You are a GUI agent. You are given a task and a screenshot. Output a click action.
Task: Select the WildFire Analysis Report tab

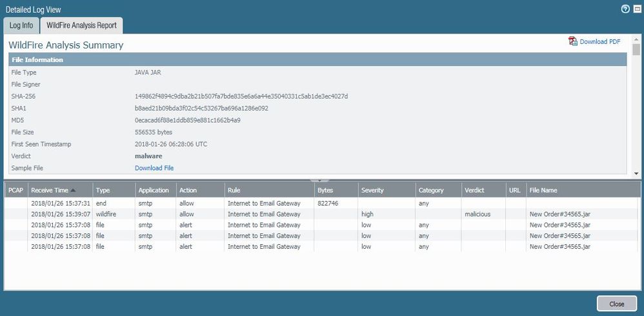pyautogui.click(x=81, y=25)
